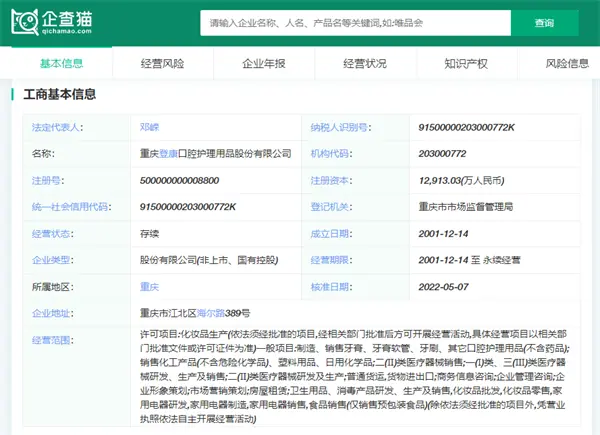The height and width of the screenshot is (435, 600).
Task: Click the 经营期限 label
Action: point(331,260)
